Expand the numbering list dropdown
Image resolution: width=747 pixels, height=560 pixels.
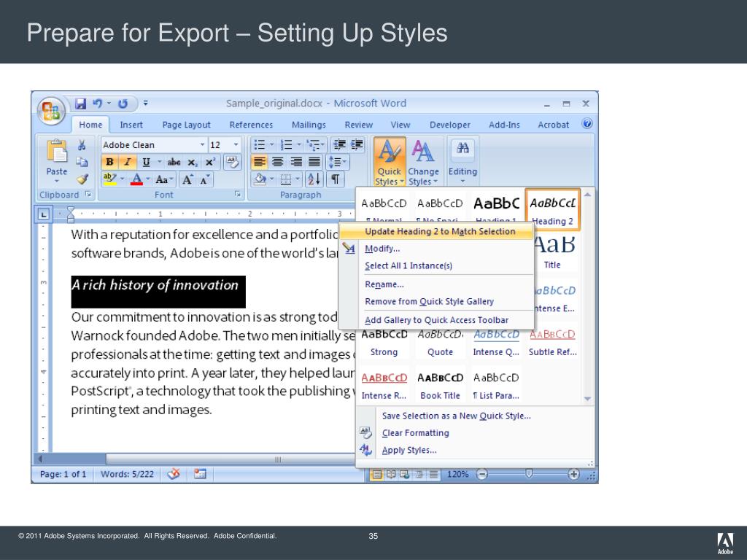pyautogui.click(x=299, y=144)
